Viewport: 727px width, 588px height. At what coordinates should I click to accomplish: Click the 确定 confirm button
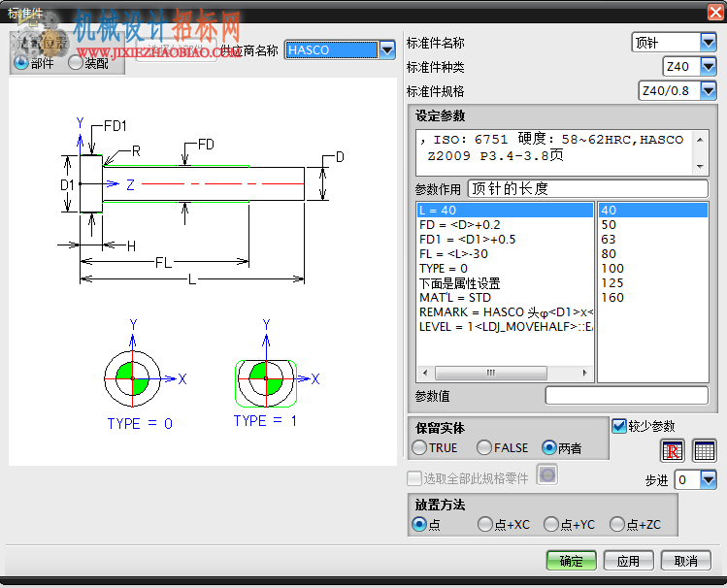coord(571,561)
